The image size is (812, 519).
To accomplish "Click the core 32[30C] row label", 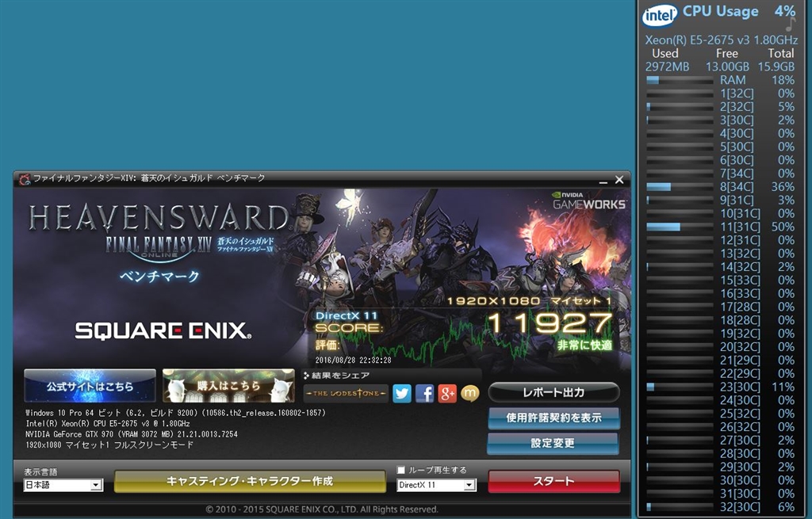I will pos(740,507).
